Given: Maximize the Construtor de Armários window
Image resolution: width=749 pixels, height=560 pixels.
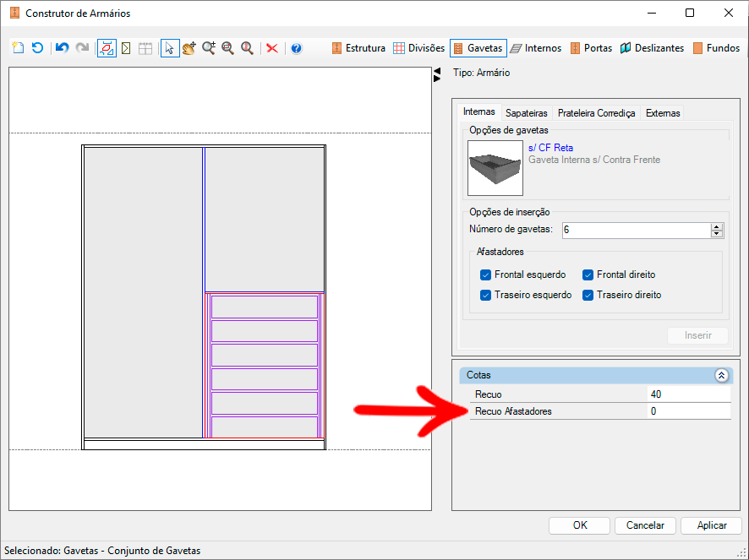Looking at the screenshot, I should [690, 13].
